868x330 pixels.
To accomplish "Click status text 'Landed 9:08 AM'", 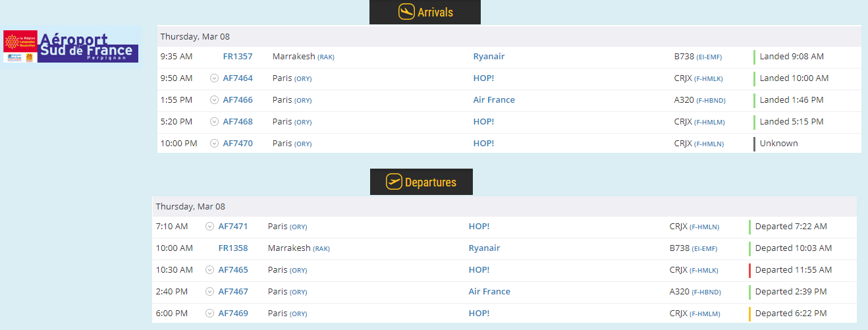I will point(792,57).
